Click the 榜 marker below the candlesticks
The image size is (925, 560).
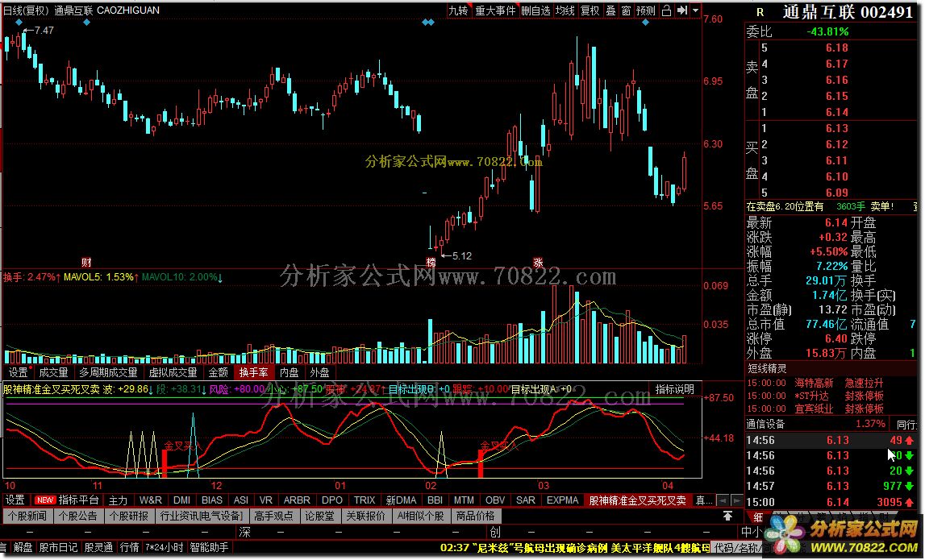431,263
